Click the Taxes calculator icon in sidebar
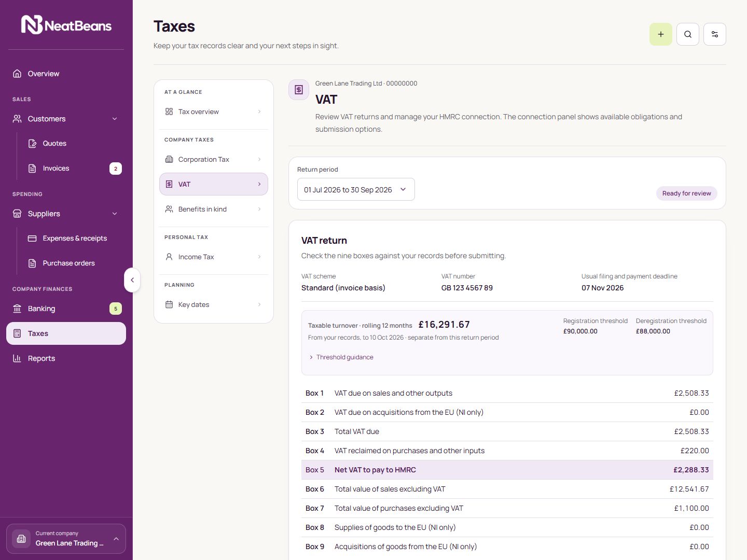This screenshot has width=747, height=560. (17, 333)
